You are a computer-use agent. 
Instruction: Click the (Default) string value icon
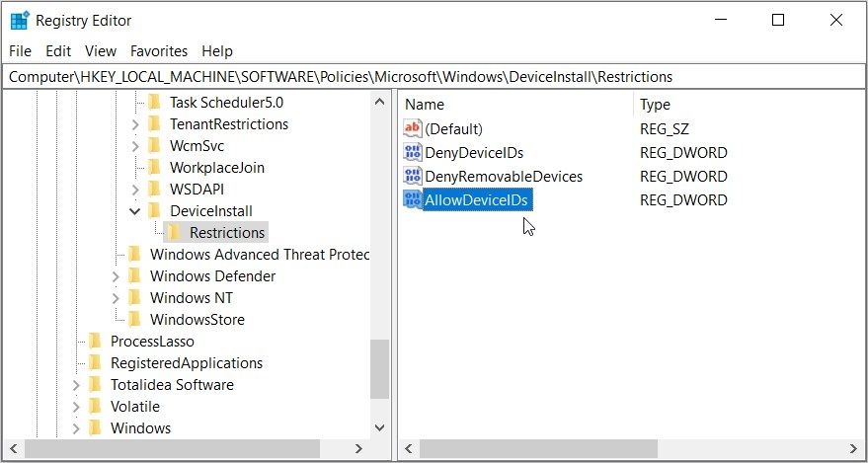click(413, 128)
